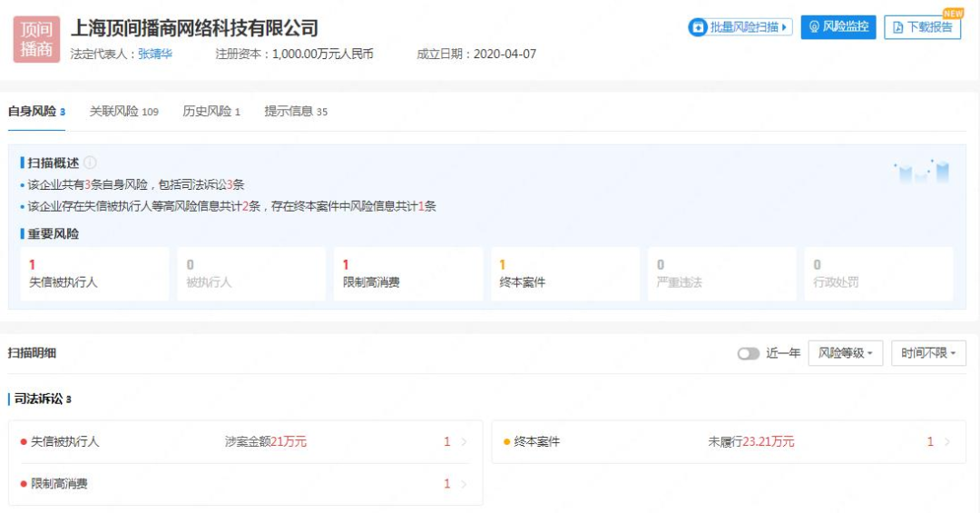Screen dimensions: 980x513
Task: Click the 批量风险扫描 button
Action: pos(740,27)
